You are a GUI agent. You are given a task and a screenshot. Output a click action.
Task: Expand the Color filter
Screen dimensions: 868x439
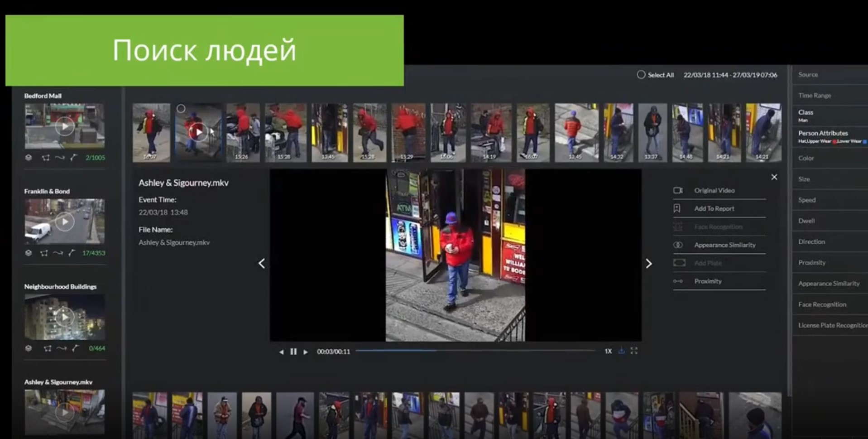coord(806,158)
